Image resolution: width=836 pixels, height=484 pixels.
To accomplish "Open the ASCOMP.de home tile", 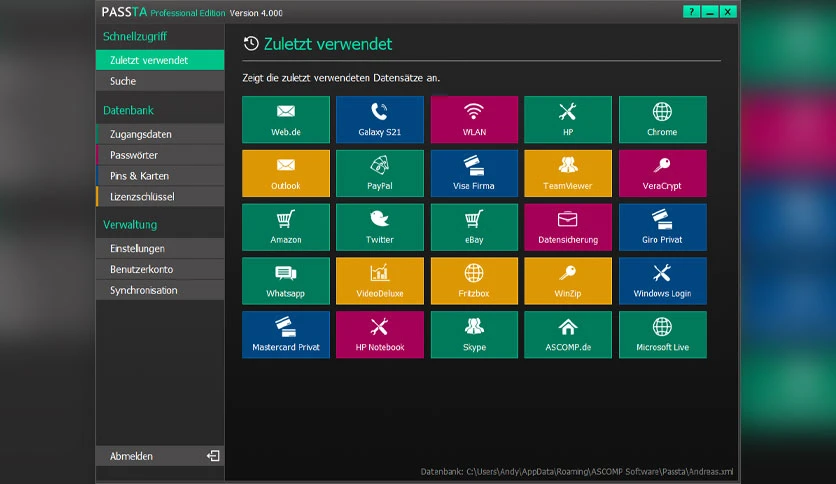I will click(568, 335).
